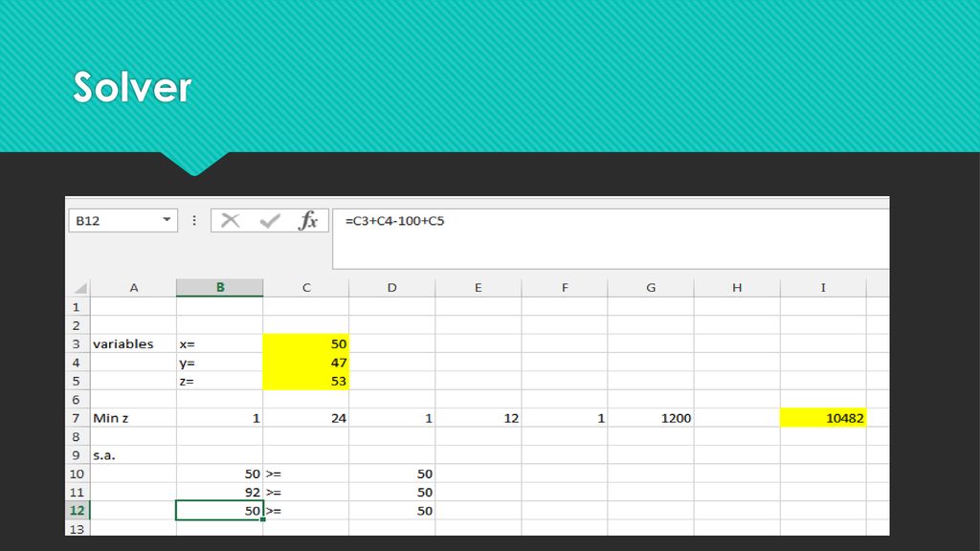Select column A header

point(133,288)
